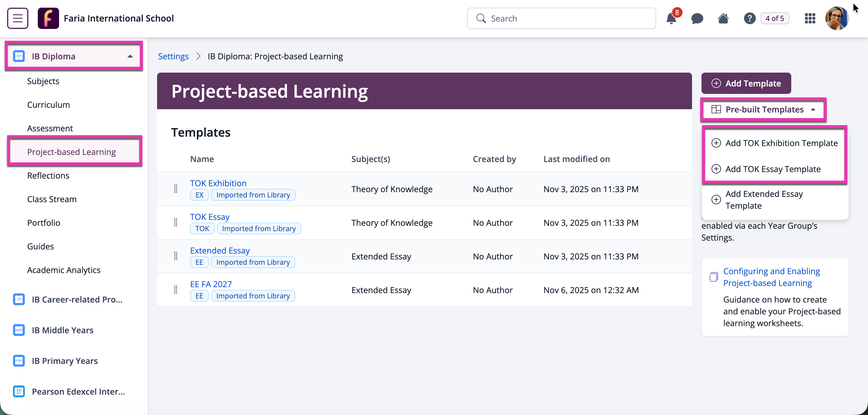Click the Pearson Edexcel icon
Image resolution: width=868 pixels, height=415 pixels.
tap(19, 391)
